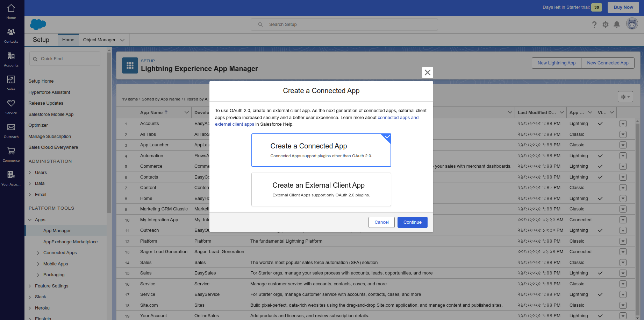The width and height of the screenshot is (644, 320).
Task: Click the Buy Now button
Action: click(x=623, y=7)
